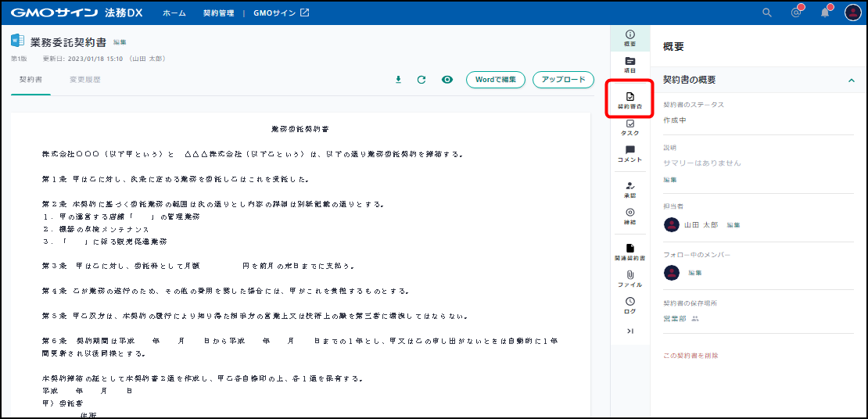Viewport: 868px width, 419px height.
Task: Collapse the 契約書の概要 section
Action: 851,80
